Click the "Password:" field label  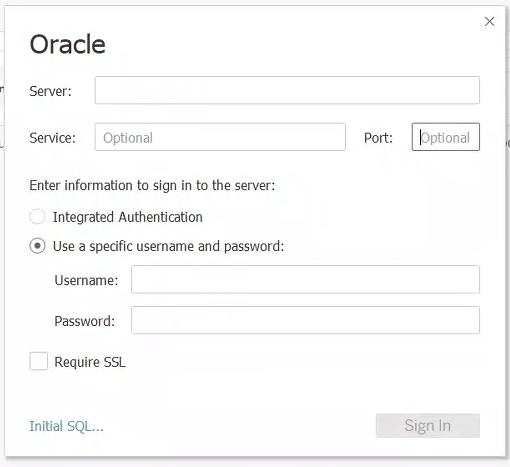click(x=85, y=321)
